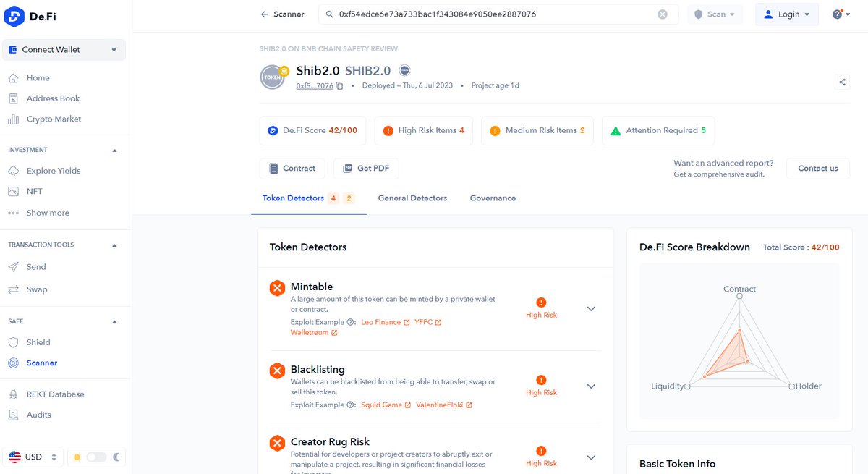Open YFFC exploit example
Viewport: 868px width, 474px height.
427,322
